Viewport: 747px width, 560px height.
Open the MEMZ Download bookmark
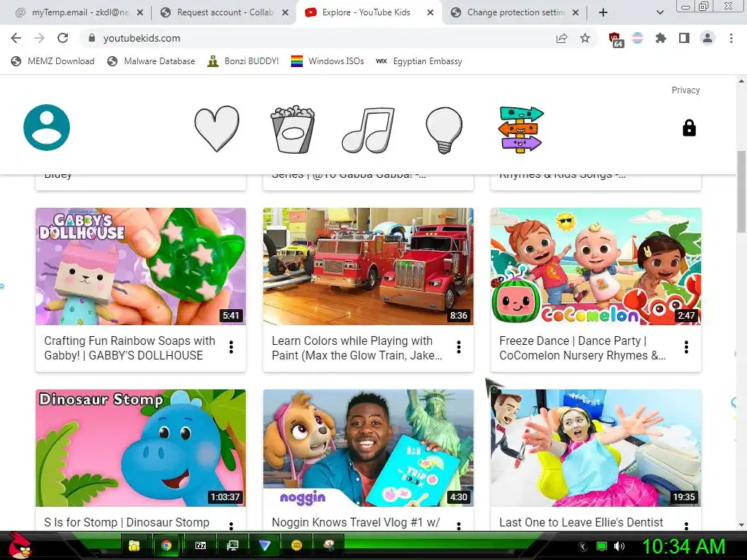click(53, 61)
